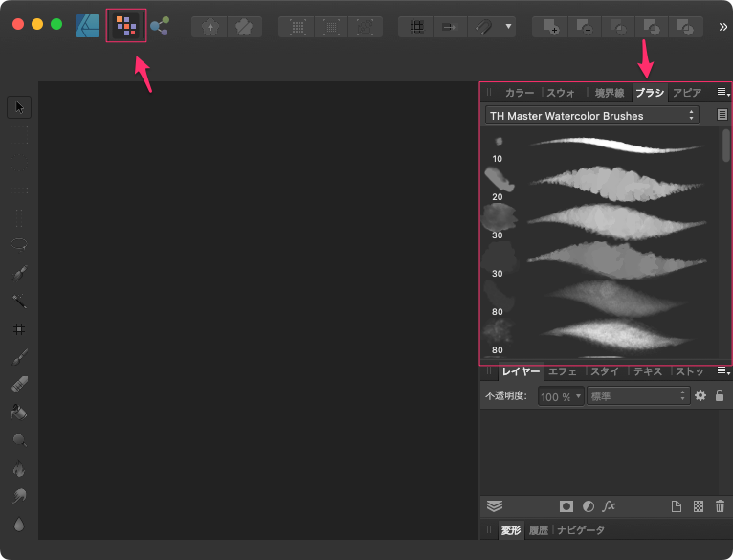Toggle the Add boolean operation button
The height and width of the screenshot is (560, 733).
point(550,27)
